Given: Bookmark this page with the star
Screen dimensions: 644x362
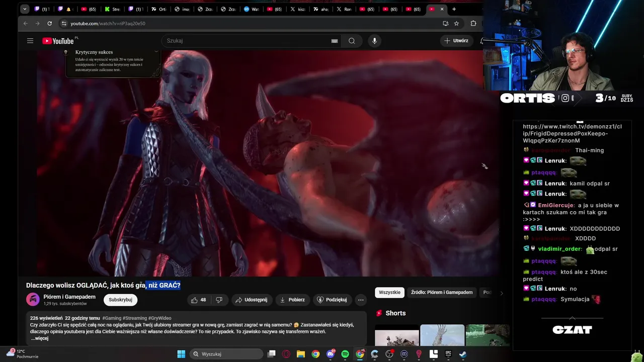Looking at the screenshot, I should [456, 23].
